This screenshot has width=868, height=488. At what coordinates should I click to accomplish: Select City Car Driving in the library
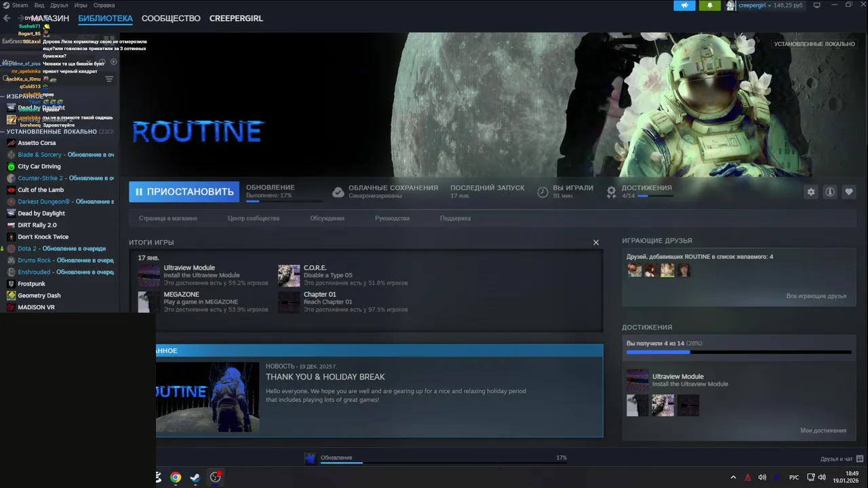(x=39, y=167)
